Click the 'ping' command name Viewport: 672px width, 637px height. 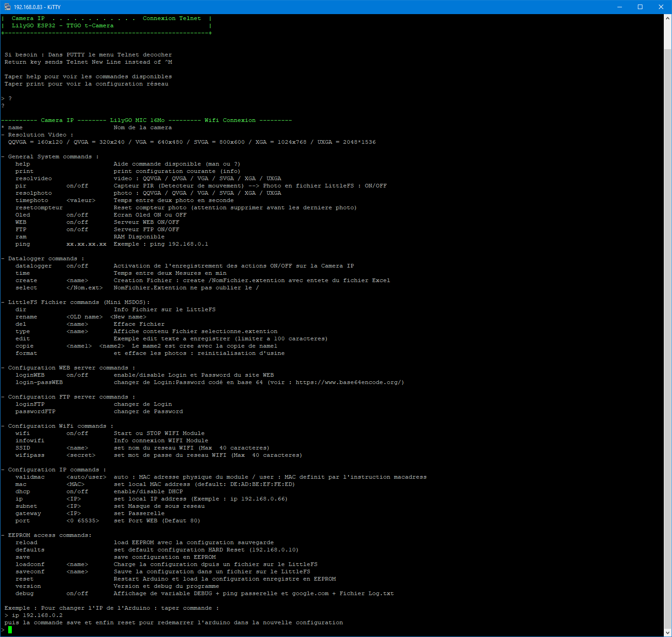pyautogui.click(x=23, y=244)
